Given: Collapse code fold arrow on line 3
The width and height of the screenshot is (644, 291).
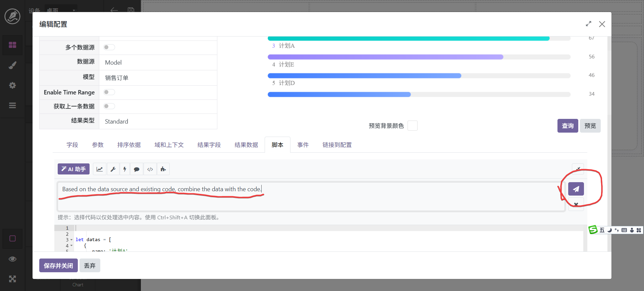Looking at the screenshot, I should click(71, 240).
